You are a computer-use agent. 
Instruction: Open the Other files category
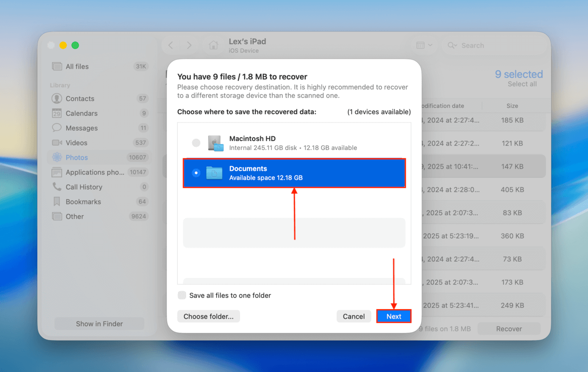click(74, 216)
